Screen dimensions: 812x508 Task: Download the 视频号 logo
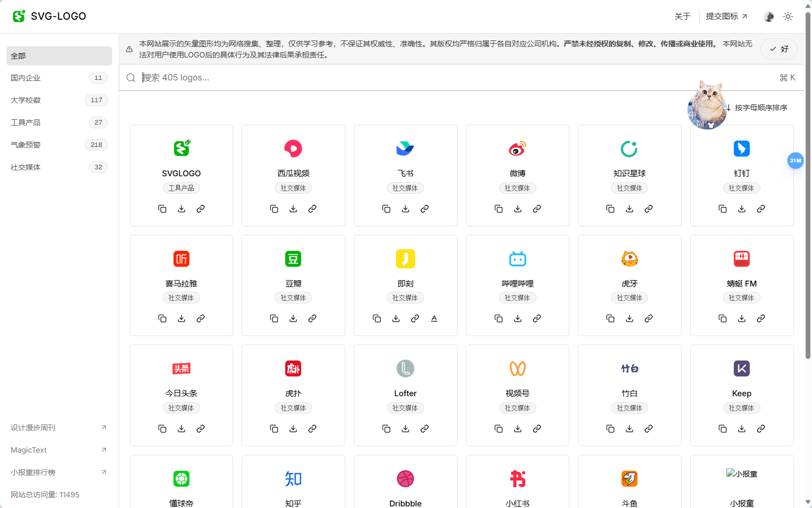click(518, 429)
